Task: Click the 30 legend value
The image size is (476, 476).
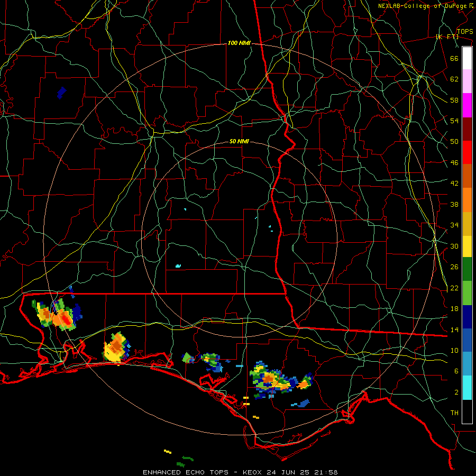Action: point(454,246)
